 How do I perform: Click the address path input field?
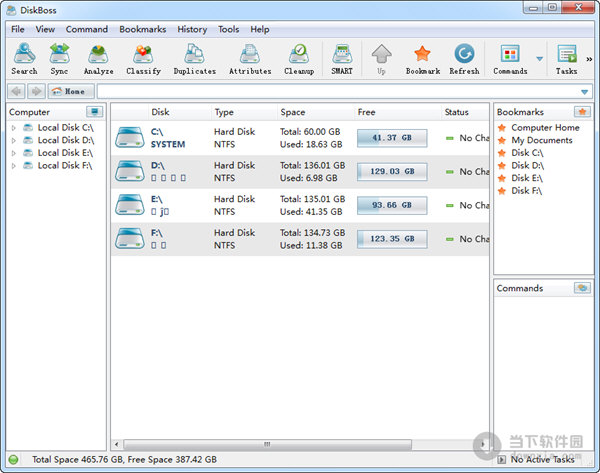[338, 91]
